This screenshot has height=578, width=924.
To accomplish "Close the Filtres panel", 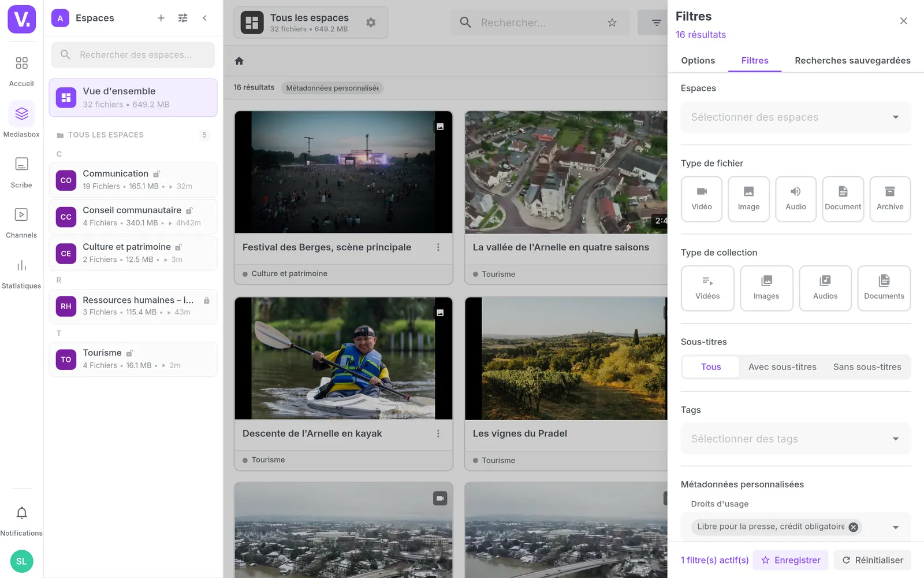I will (x=904, y=21).
